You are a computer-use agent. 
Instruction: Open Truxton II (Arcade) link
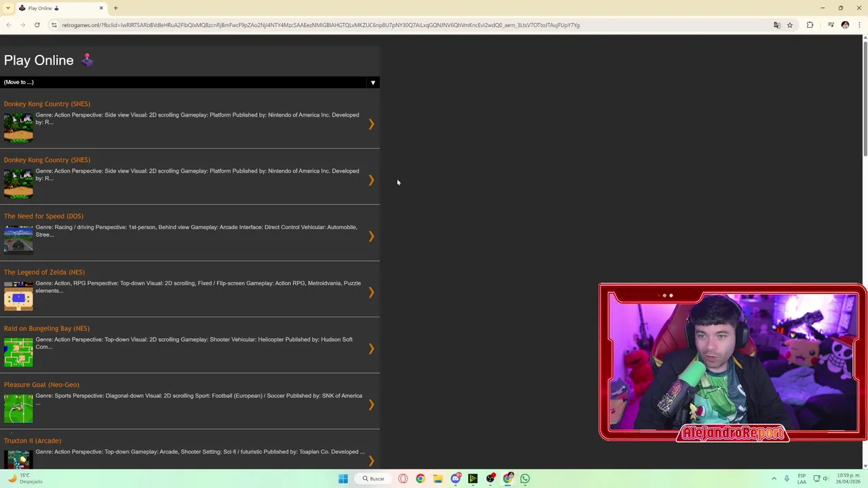pyautogui.click(x=33, y=441)
